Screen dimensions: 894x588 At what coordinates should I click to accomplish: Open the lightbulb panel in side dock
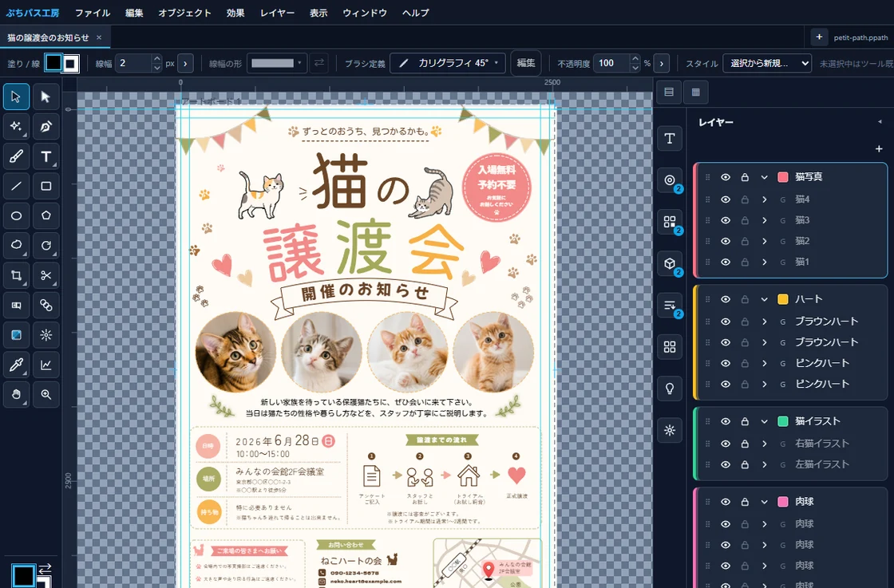point(670,389)
